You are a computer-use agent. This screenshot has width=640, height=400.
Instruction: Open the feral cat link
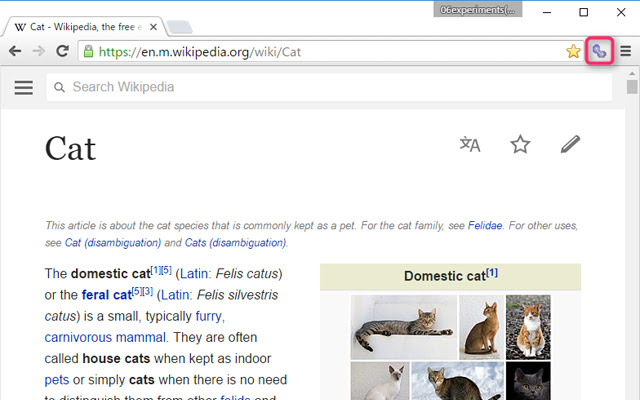pos(107,295)
